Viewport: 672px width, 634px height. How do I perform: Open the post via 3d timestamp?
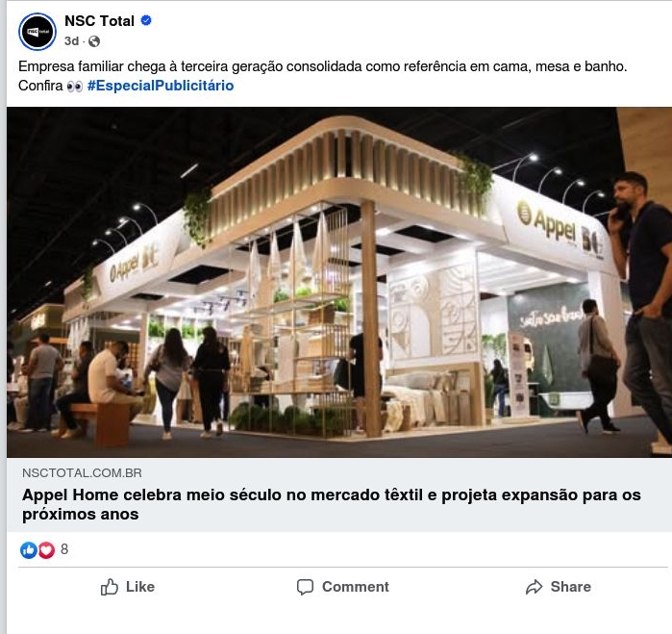[71, 41]
